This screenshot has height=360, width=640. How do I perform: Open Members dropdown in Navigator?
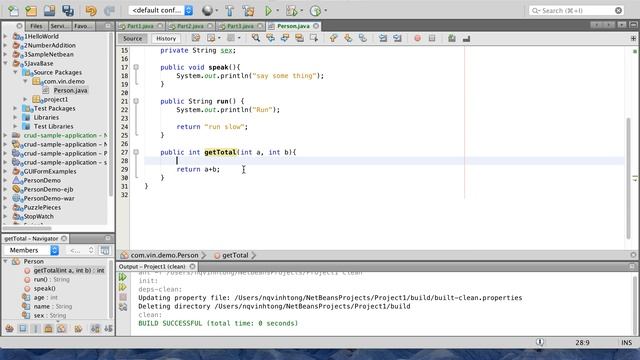(31, 250)
